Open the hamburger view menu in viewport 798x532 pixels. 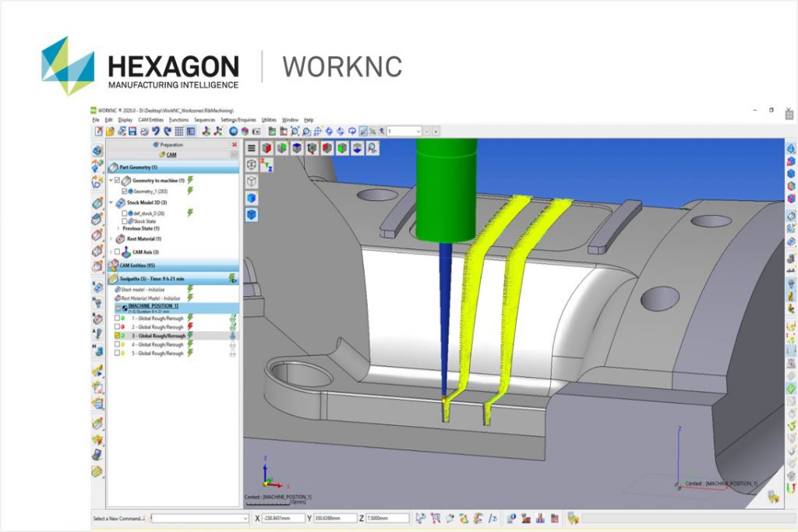(252, 148)
